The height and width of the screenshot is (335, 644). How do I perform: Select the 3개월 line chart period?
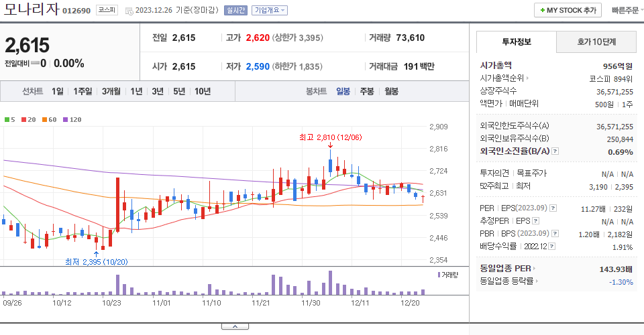[x=111, y=91]
